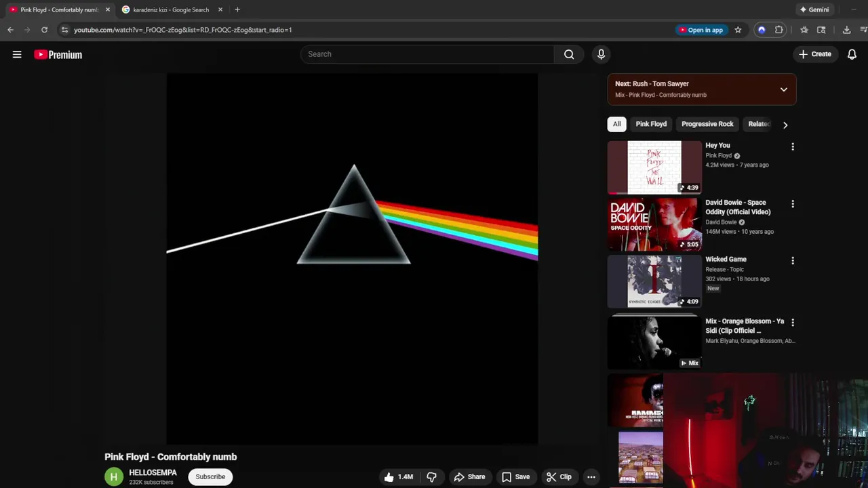This screenshot has height=488, width=868.
Task: Click the YouTube search input field
Action: [427, 54]
